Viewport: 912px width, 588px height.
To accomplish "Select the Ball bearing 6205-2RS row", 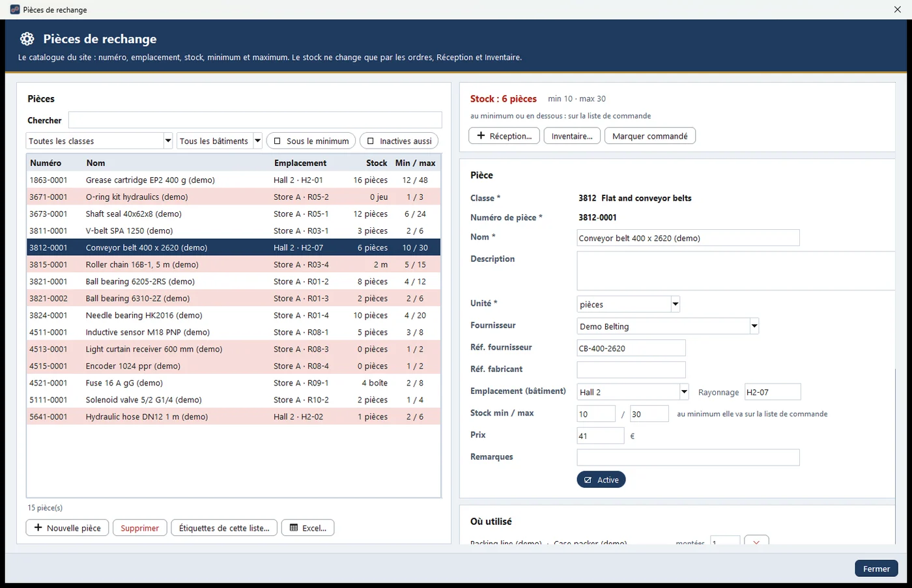I will click(234, 281).
